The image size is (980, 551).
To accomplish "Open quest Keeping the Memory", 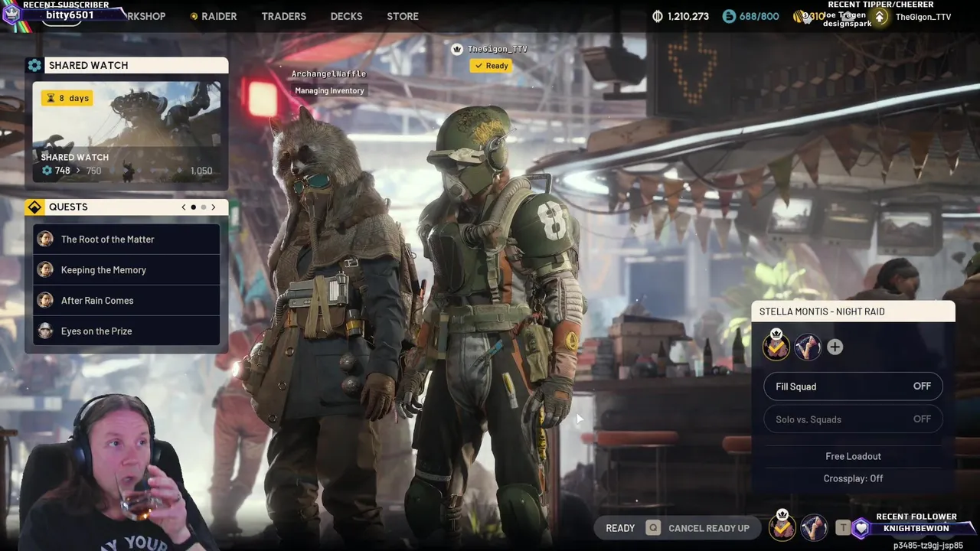I will 126,269.
